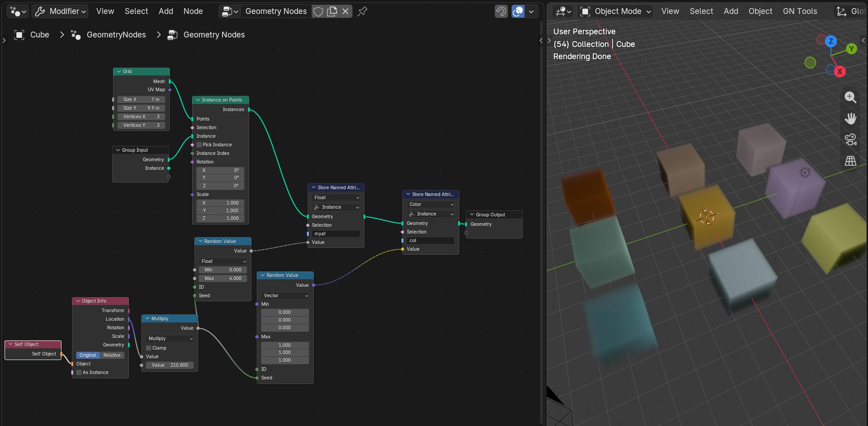Viewport: 868px width, 426px height.
Task: Collapse the Grid node
Action: click(x=119, y=71)
